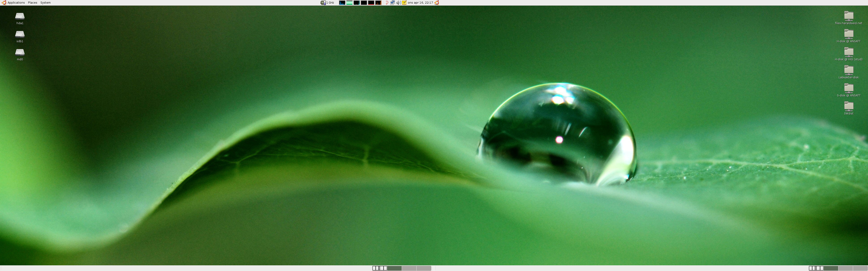Viewport: 868px width, 271px height.
Task: Click the blue CPU load graph
Action: [342, 3]
